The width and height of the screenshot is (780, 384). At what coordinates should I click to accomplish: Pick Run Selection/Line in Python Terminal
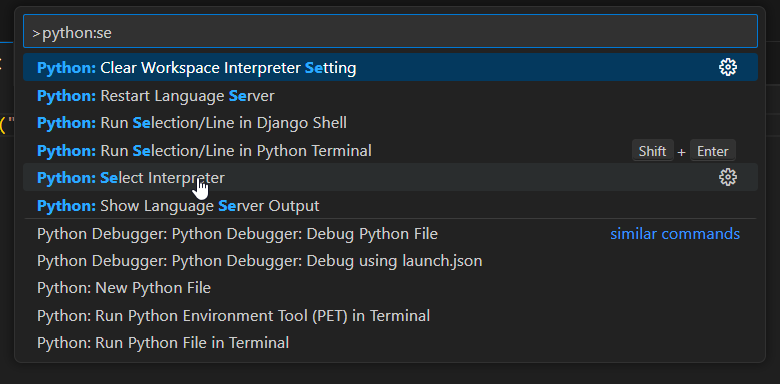tap(390, 150)
